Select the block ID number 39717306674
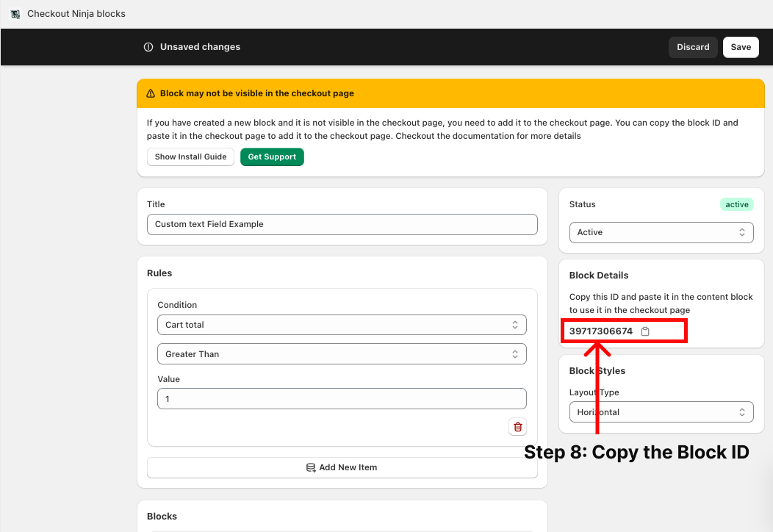This screenshot has height=532, width=773. point(600,331)
